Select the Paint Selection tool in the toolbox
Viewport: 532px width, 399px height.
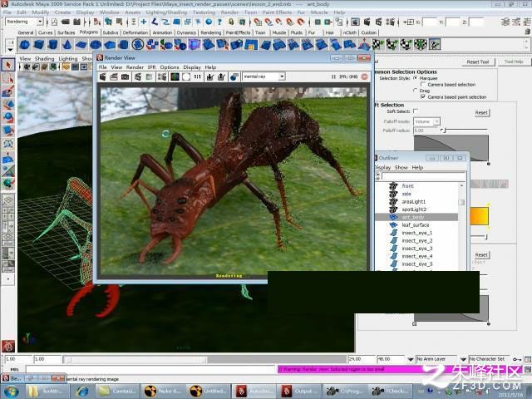[8, 91]
